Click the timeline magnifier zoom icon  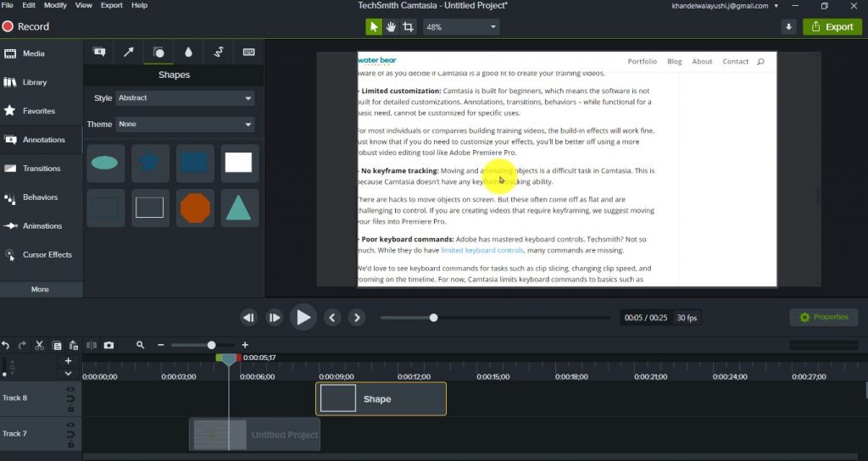[140, 345]
